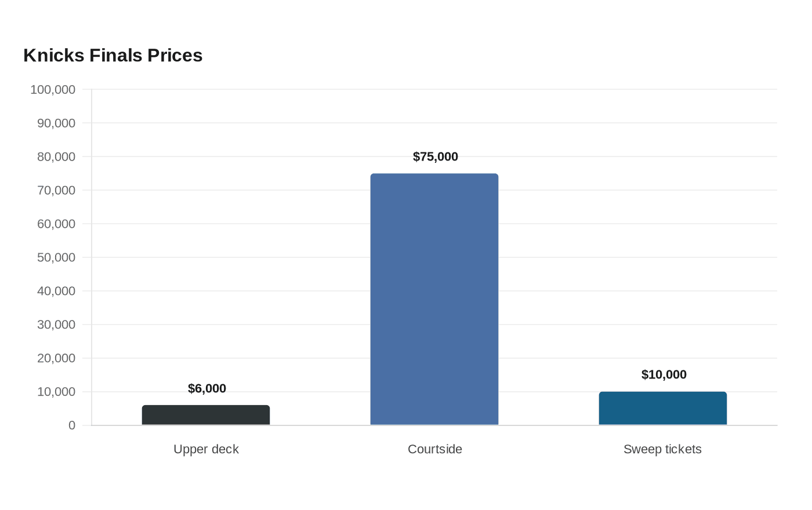Click the 60,000 y-axis tick label
The width and height of the screenshot is (812, 510).
56,224
